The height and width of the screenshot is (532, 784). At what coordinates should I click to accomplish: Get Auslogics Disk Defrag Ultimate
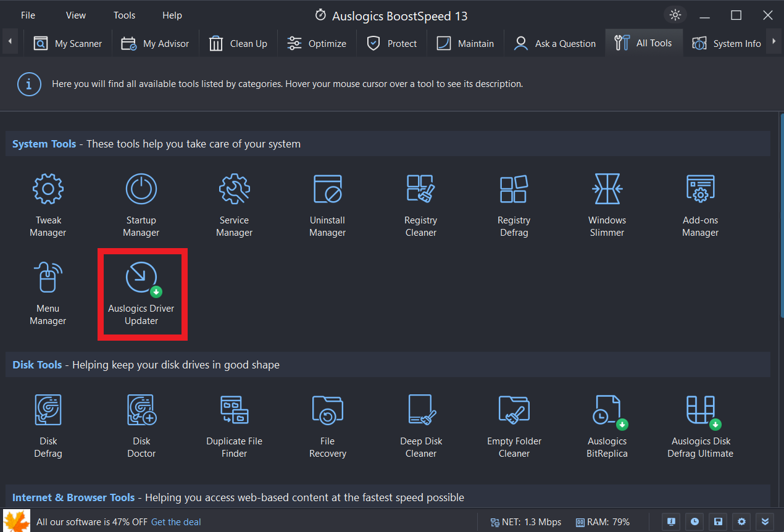tap(701, 426)
